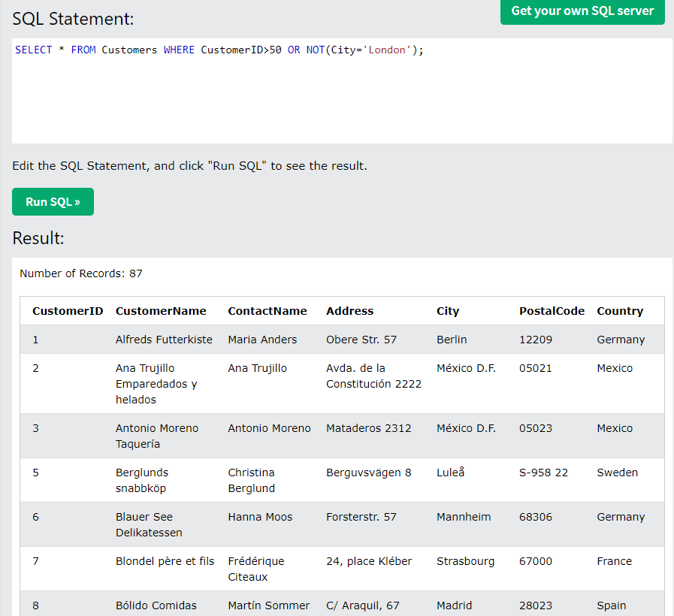Viewport: 674px width, 616px height.
Task: Click the Christina Berglund contact cell
Action: (252, 480)
